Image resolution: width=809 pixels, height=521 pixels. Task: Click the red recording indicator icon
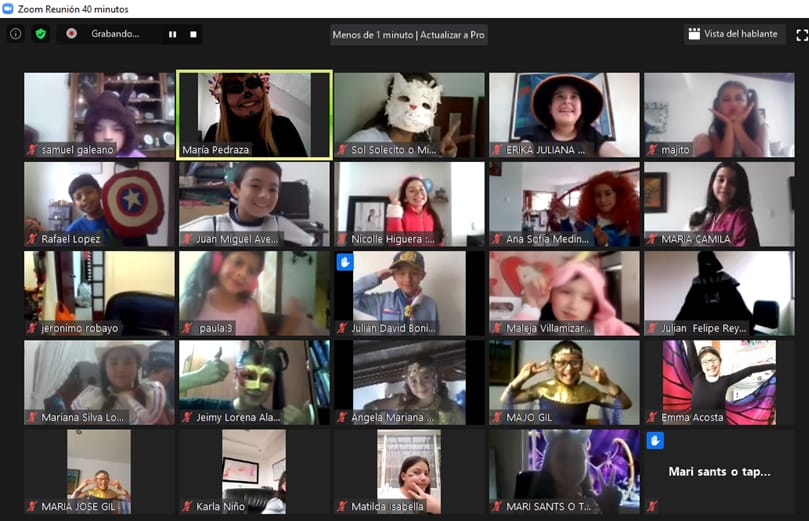pyautogui.click(x=72, y=33)
